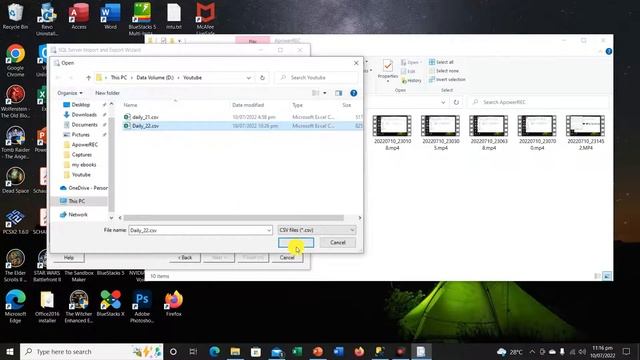Select This PC in the address breadcrumb
The width and height of the screenshot is (640, 360).
point(119,78)
